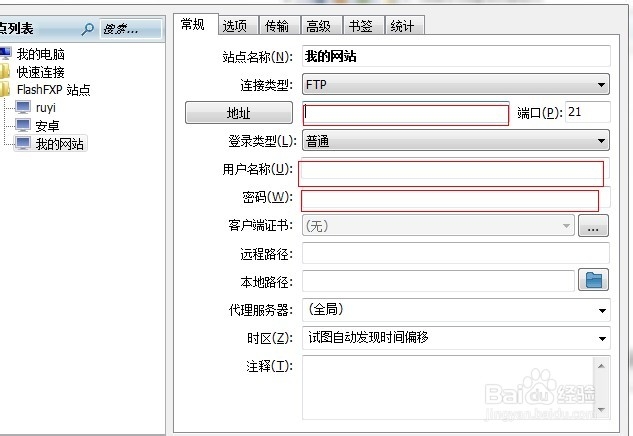Click the 站点名称 field showing 我的网站

click(456, 56)
